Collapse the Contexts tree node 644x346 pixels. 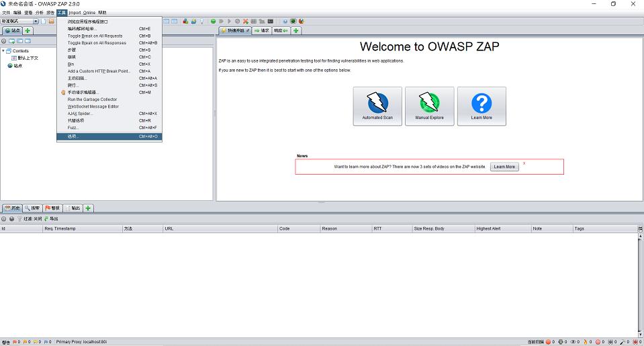point(3,51)
